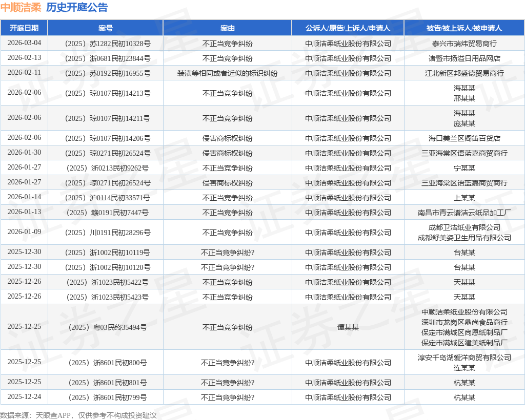Click date 2025-12-24
Image resolution: width=525 pixels, height=420 pixels.
24,396
